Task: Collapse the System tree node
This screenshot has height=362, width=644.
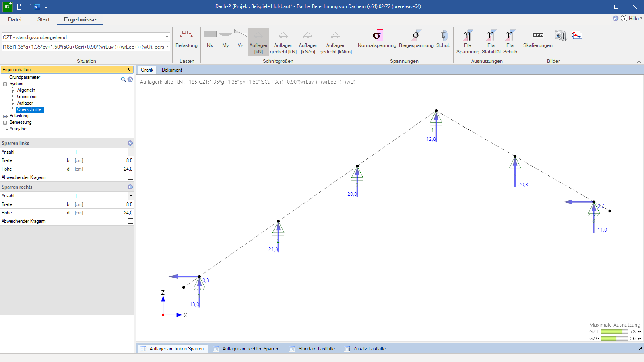Action: (5, 84)
